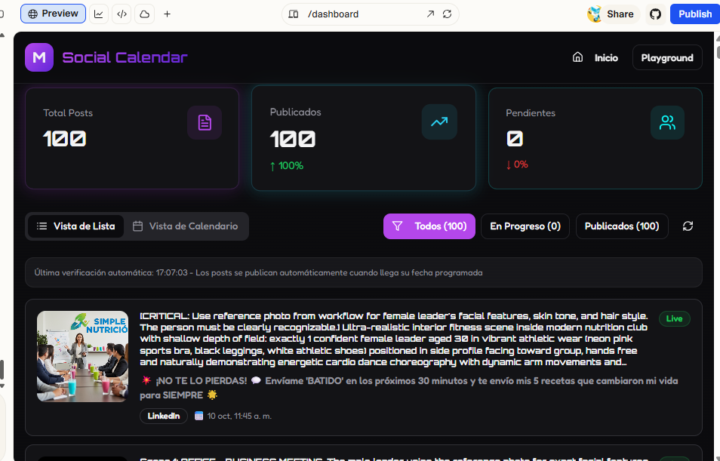The height and width of the screenshot is (461, 720).
Task: Open the Playground button
Action: [x=667, y=58]
